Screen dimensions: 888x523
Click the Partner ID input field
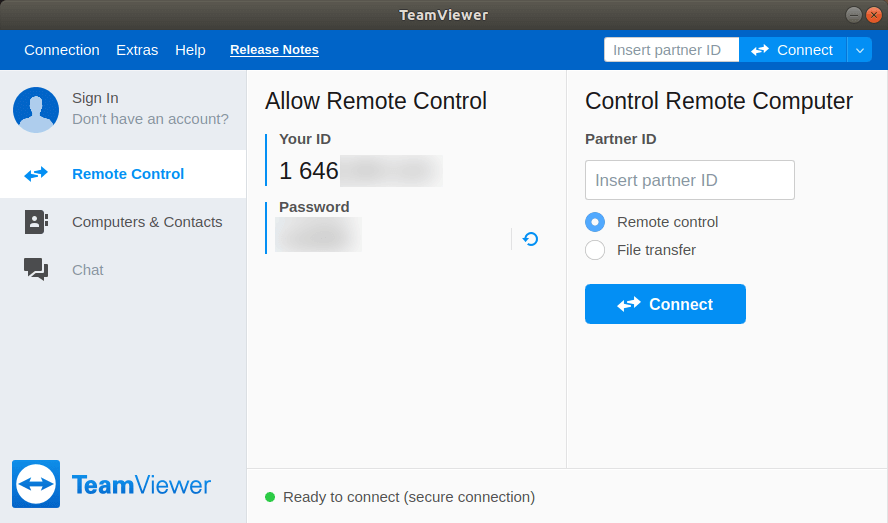coord(689,180)
